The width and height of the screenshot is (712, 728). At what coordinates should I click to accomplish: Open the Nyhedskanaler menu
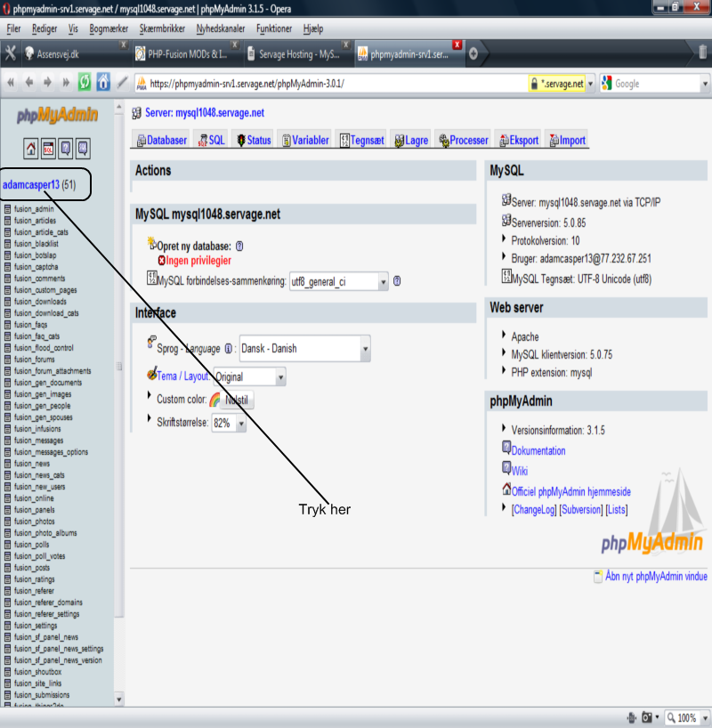point(220,28)
